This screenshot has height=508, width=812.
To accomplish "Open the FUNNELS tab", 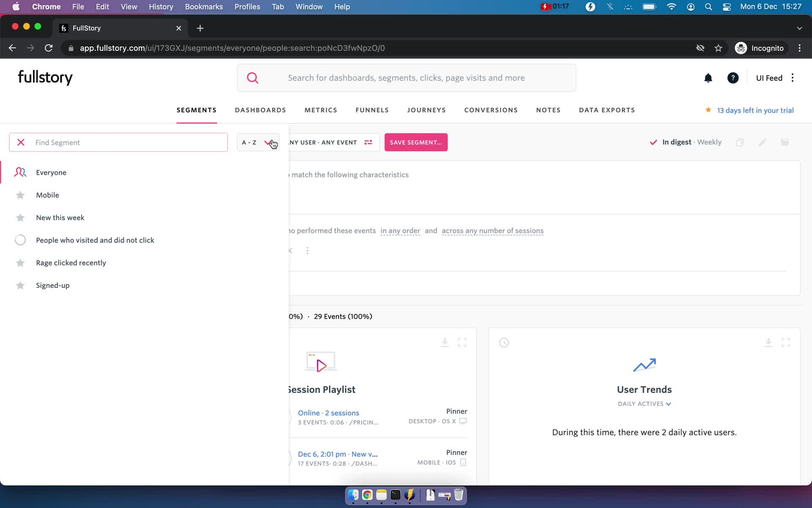I will click(372, 110).
